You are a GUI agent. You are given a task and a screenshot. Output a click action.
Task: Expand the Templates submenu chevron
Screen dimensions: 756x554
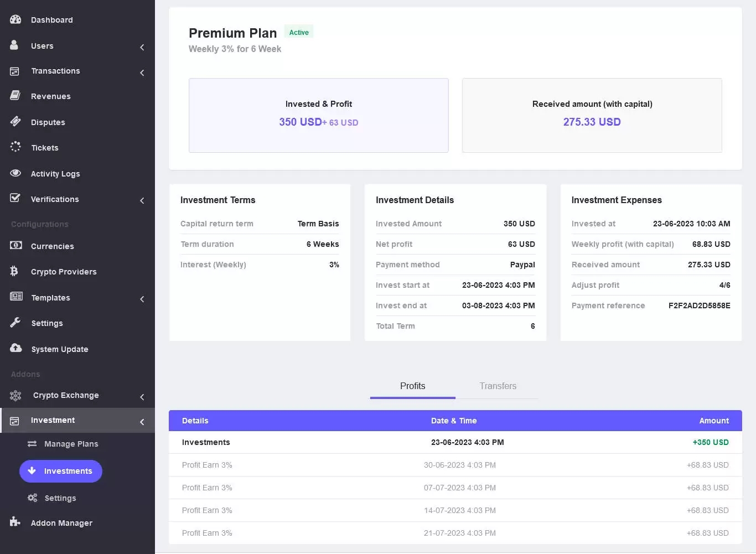click(x=142, y=299)
